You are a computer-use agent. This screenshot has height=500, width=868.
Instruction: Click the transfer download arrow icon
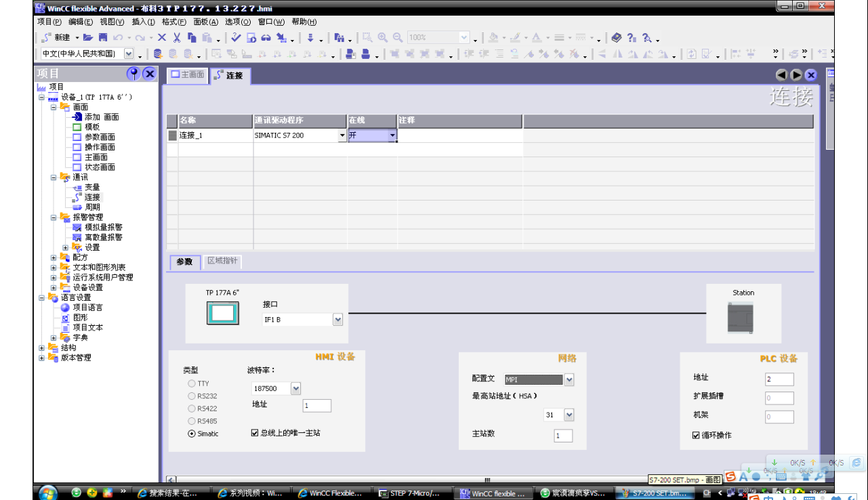pos(310,38)
